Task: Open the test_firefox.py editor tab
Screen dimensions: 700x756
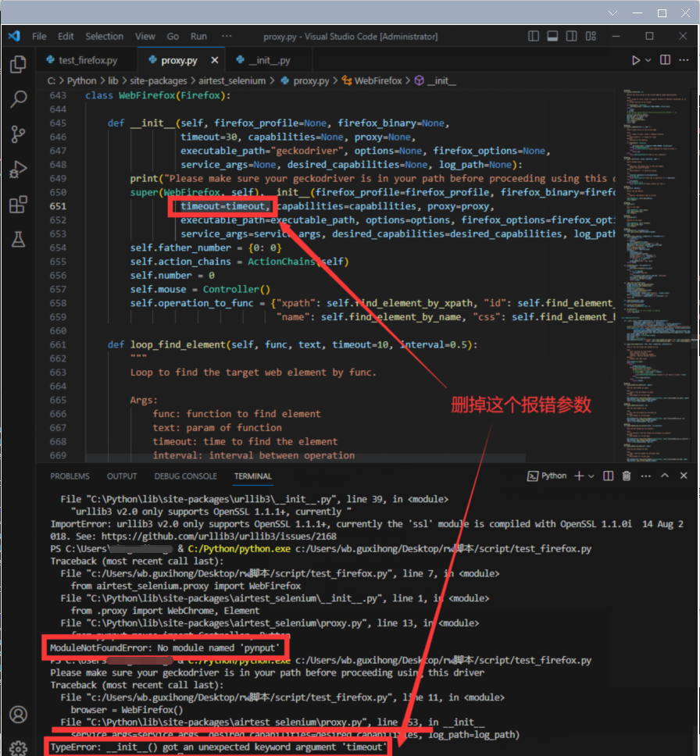Action: [x=87, y=60]
